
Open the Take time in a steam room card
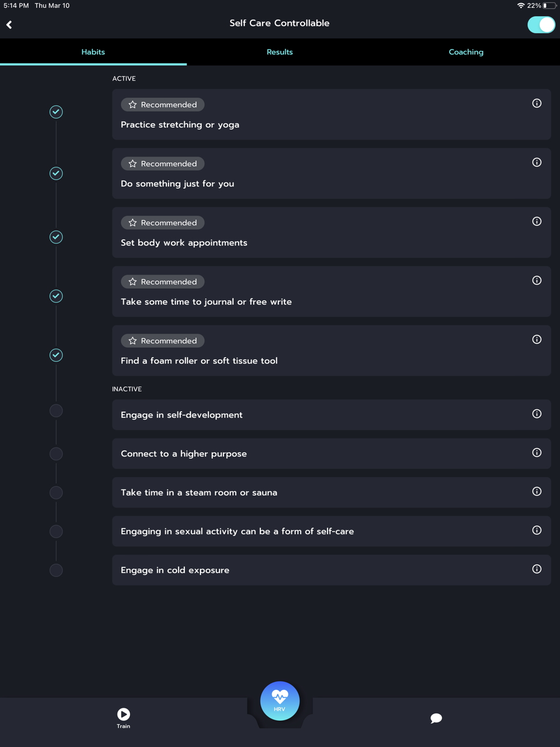[314, 493]
